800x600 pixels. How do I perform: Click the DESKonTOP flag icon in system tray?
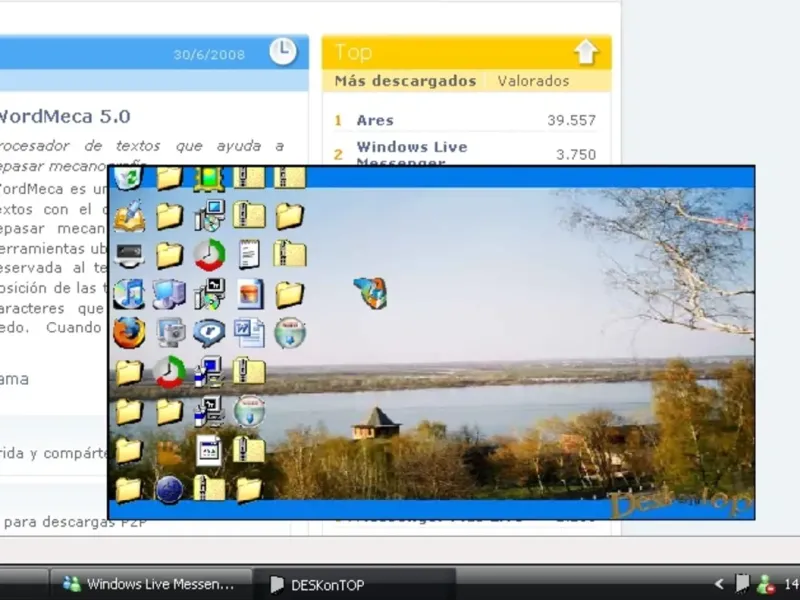coord(742,584)
